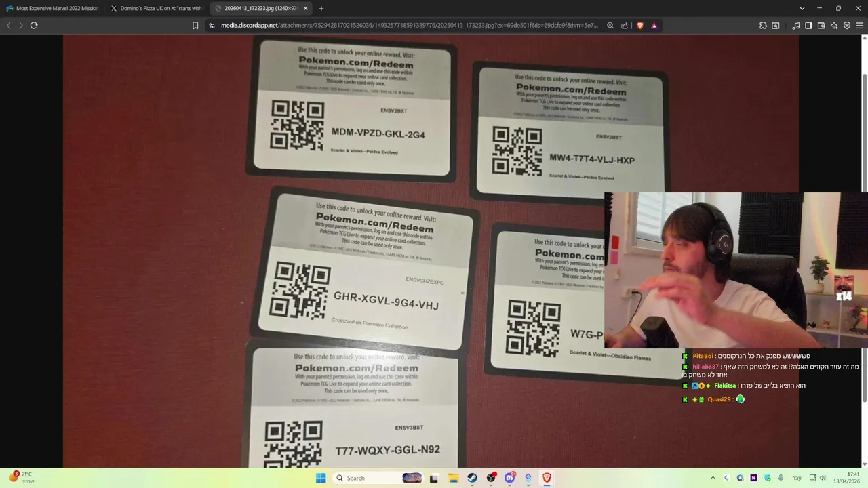
Task: Switch to Most Expensive Marvel 2022 tab
Action: [x=52, y=8]
